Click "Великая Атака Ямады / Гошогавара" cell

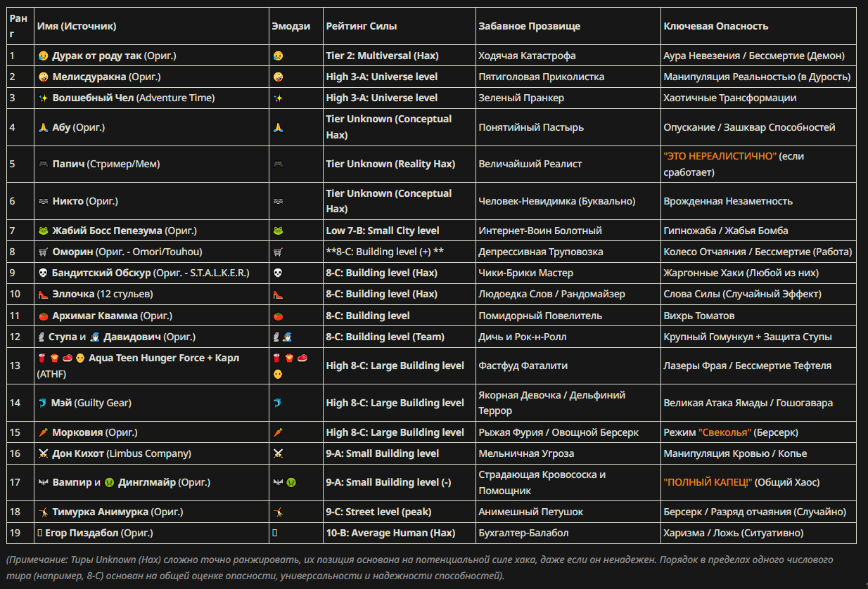tap(758, 403)
